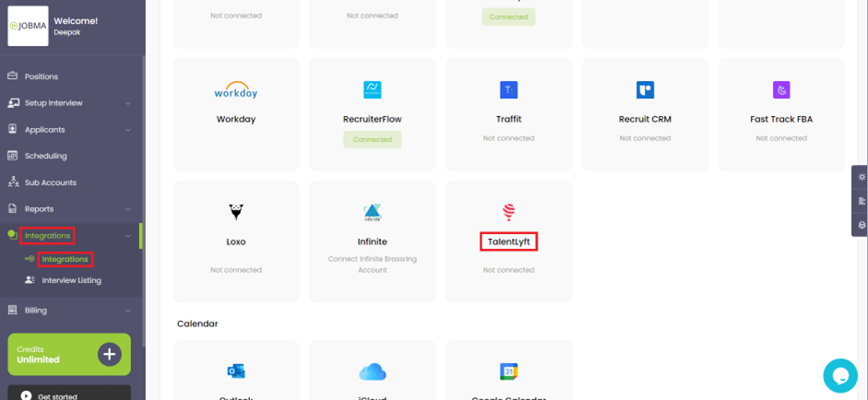The width and height of the screenshot is (868, 400).
Task: Click the Credits Unlimited panel
Action: (69, 354)
